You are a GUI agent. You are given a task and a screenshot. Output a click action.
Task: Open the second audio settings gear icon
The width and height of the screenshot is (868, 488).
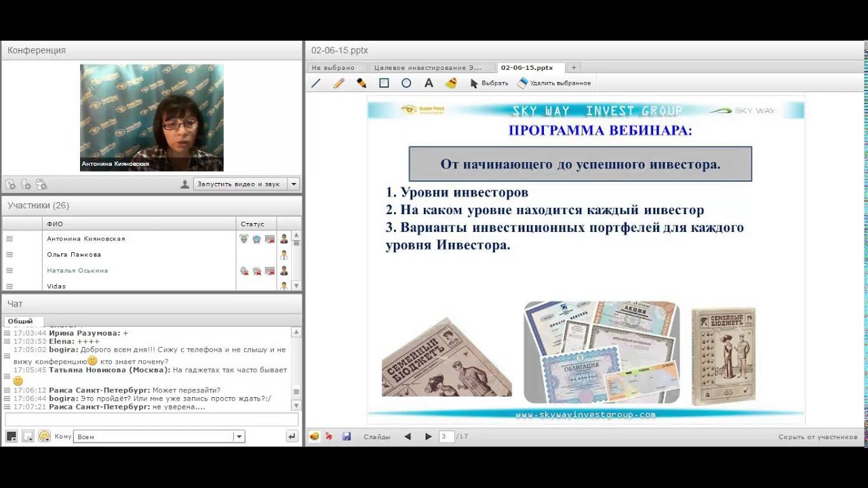point(26,184)
